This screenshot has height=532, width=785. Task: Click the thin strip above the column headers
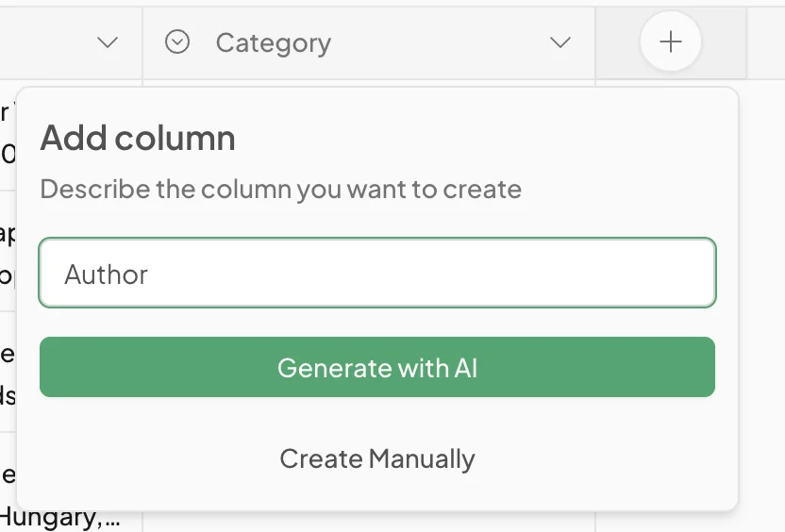point(377,3)
